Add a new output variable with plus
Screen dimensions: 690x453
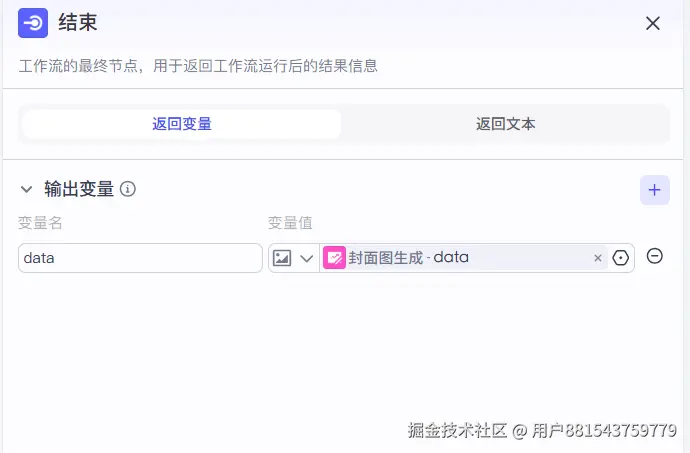click(655, 189)
